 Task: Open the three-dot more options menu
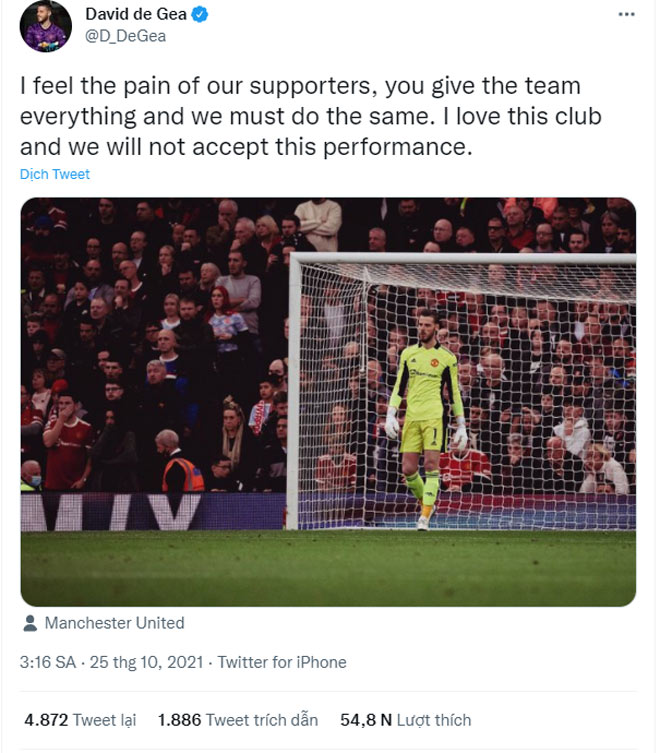[x=626, y=15]
